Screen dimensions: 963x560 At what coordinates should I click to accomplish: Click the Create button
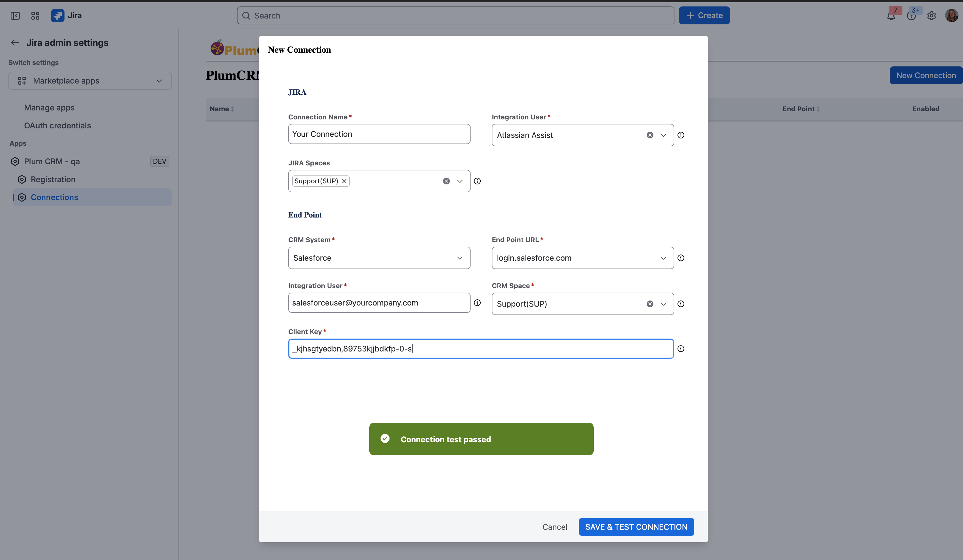704,16
